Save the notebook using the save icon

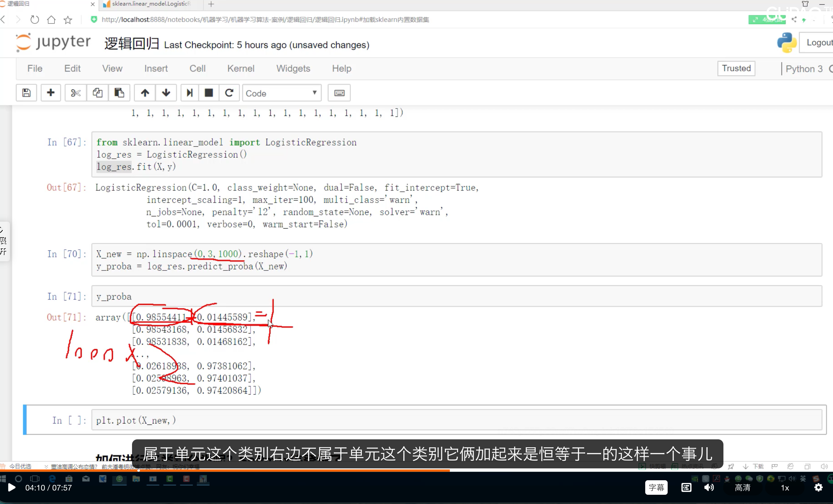coord(26,93)
